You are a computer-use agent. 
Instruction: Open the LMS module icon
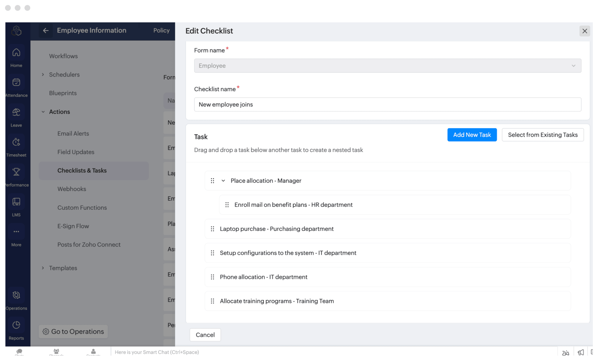(16, 202)
